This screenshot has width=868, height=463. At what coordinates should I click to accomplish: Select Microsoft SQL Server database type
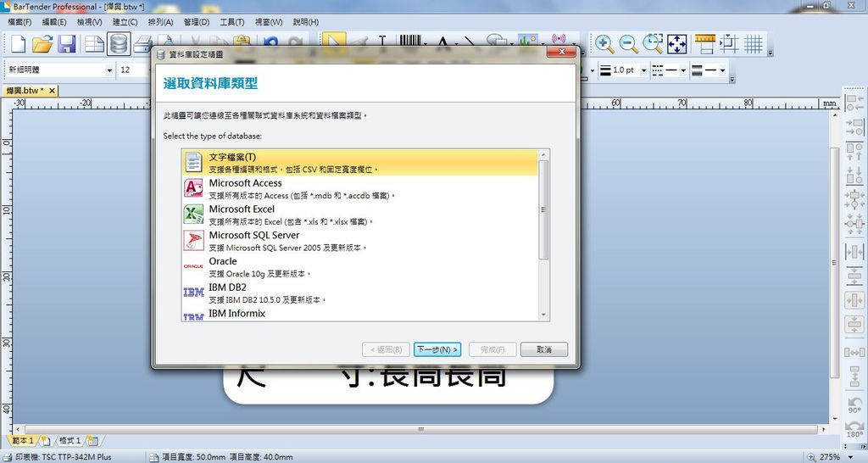[359, 240]
